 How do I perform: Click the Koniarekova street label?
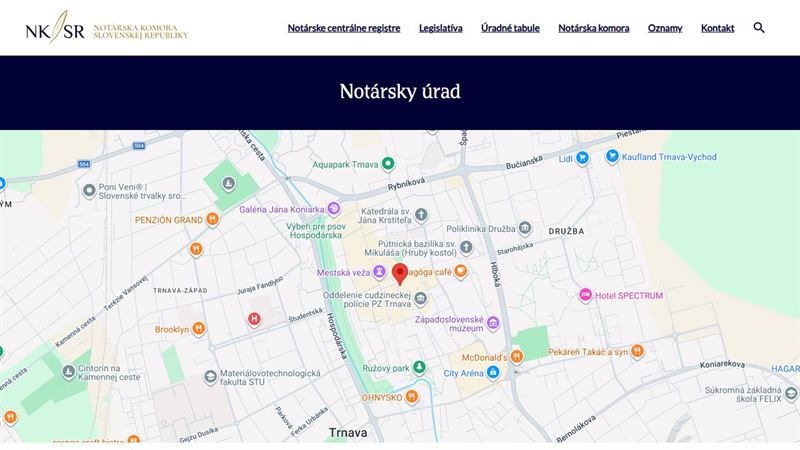(722, 364)
